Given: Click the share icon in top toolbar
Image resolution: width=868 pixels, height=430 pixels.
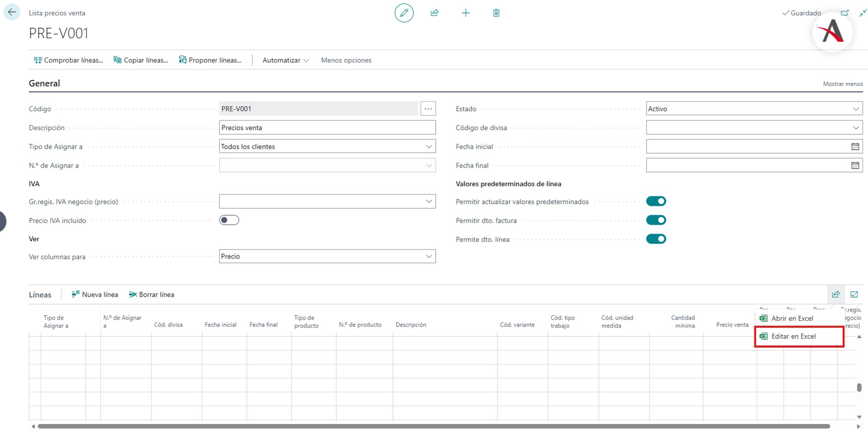Looking at the screenshot, I should pyautogui.click(x=435, y=13).
